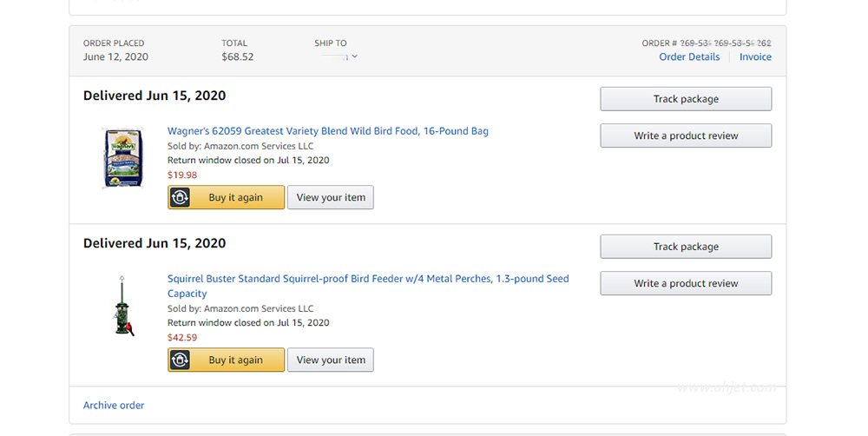
Task: Open Order Details link
Action: click(x=689, y=56)
